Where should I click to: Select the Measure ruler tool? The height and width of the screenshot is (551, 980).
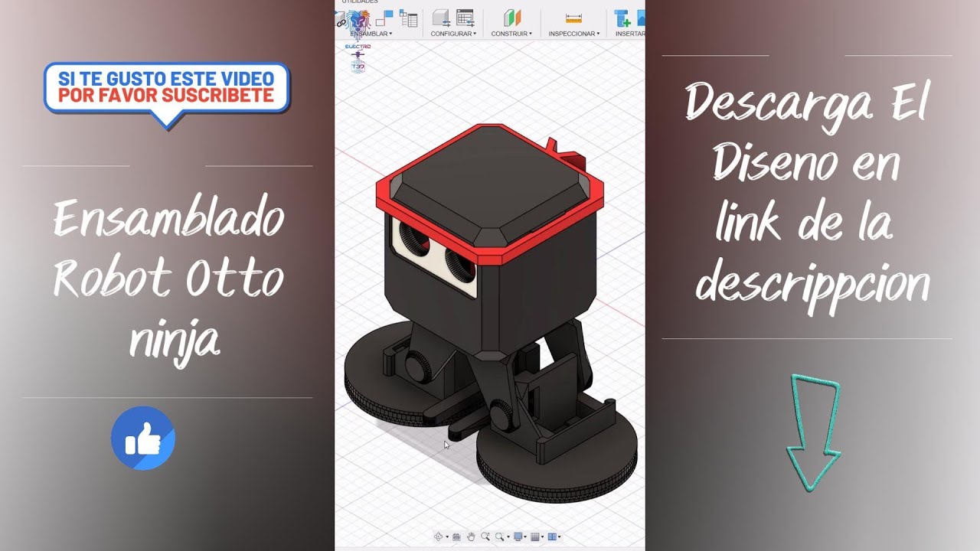click(573, 18)
